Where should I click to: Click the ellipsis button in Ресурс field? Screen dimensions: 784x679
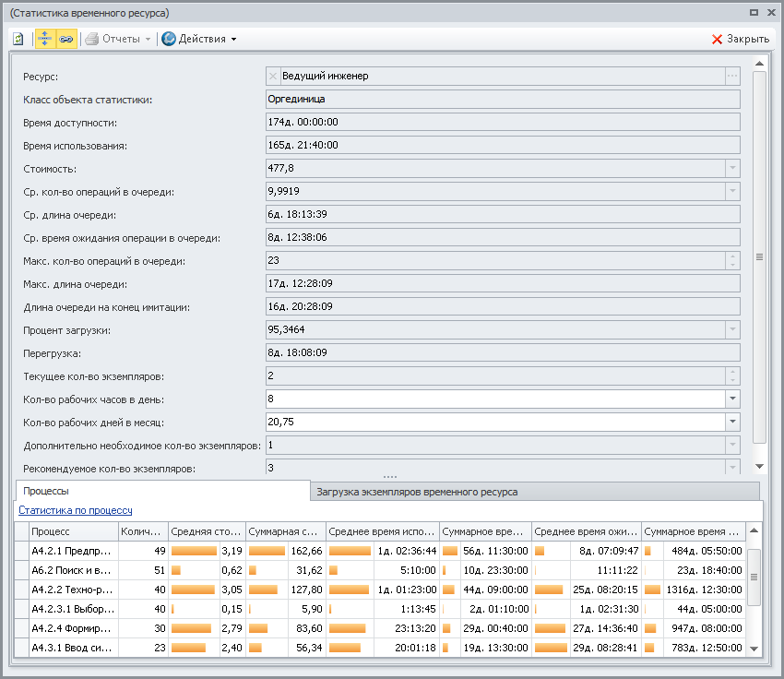coord(732,76)
